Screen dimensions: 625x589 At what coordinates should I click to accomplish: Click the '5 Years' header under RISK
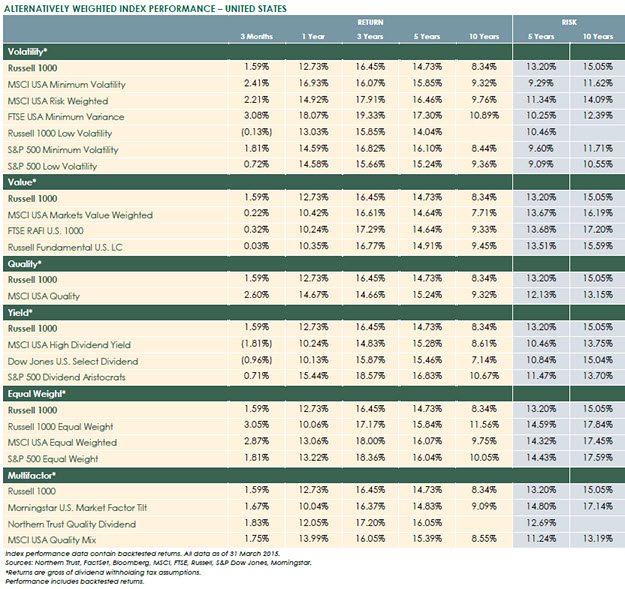click(541, 36)
